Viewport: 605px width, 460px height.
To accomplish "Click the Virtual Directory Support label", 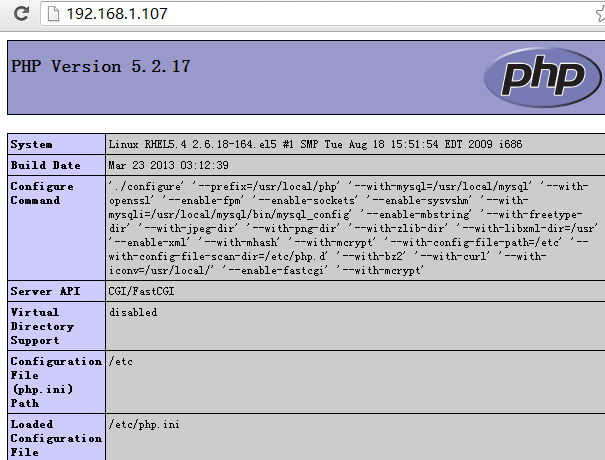I will pos(42,326).
